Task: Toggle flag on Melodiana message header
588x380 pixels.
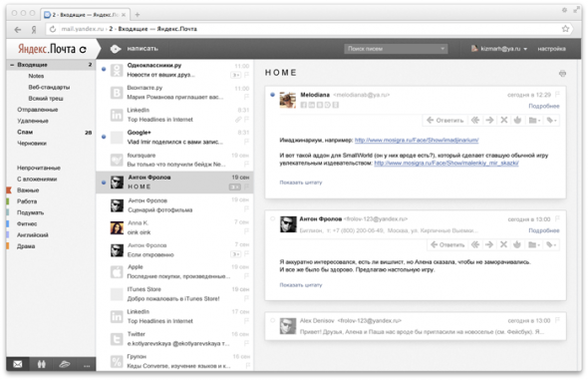Action: (557, 95)
